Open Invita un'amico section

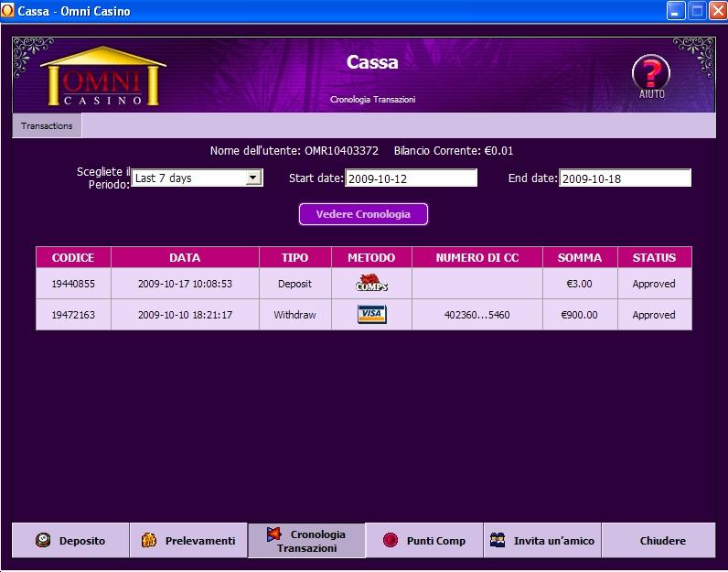coord(542,540)
